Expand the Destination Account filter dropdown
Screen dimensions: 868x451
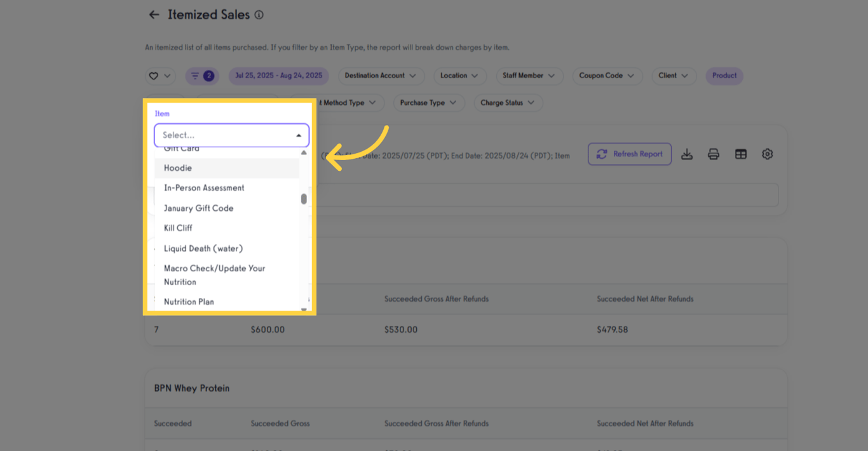pos(381,76)
